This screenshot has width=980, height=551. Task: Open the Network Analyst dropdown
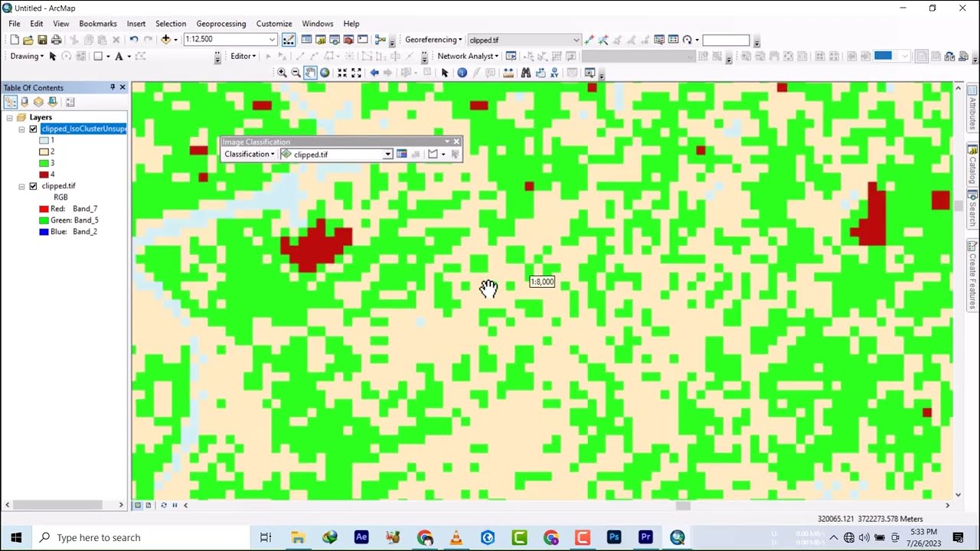pos(468,56)
